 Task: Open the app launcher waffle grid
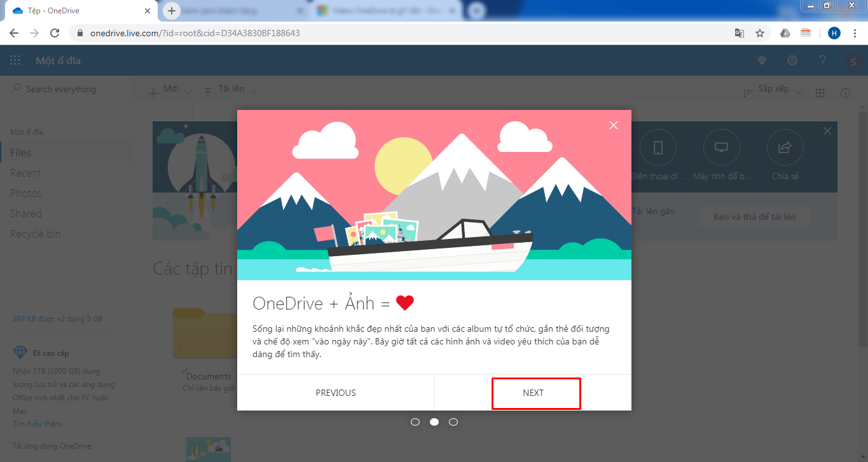[x=15, y=61]
